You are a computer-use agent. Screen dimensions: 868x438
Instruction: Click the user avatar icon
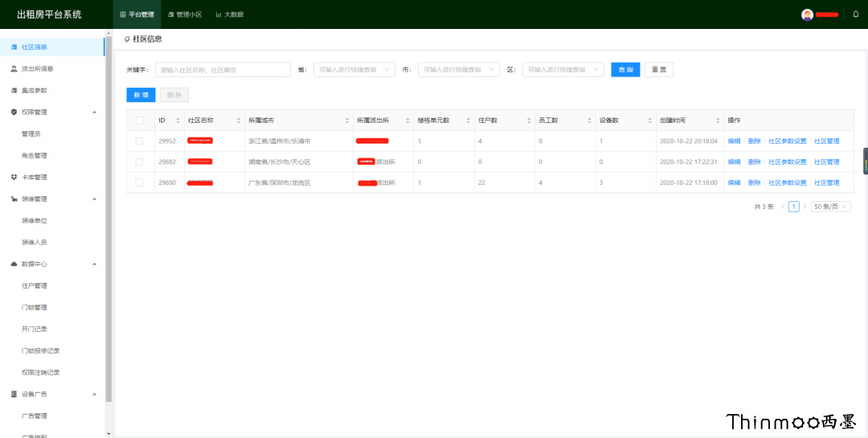tap(807, 14)
